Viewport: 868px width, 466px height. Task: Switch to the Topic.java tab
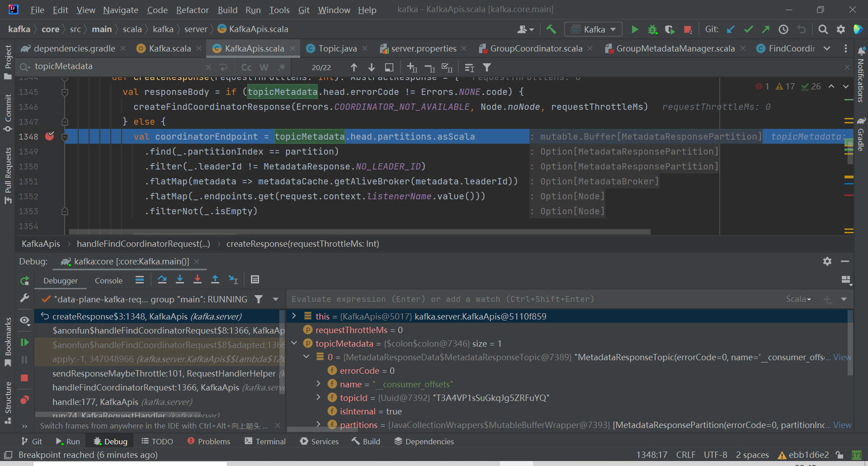(337, 48)
